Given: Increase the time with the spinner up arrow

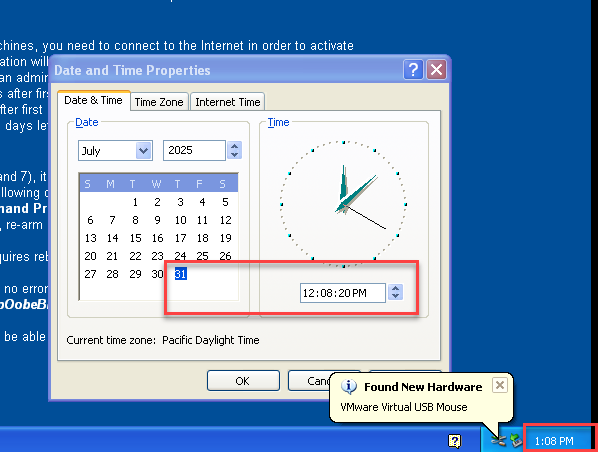Looking at the screenshot, I should coord(395,289).
